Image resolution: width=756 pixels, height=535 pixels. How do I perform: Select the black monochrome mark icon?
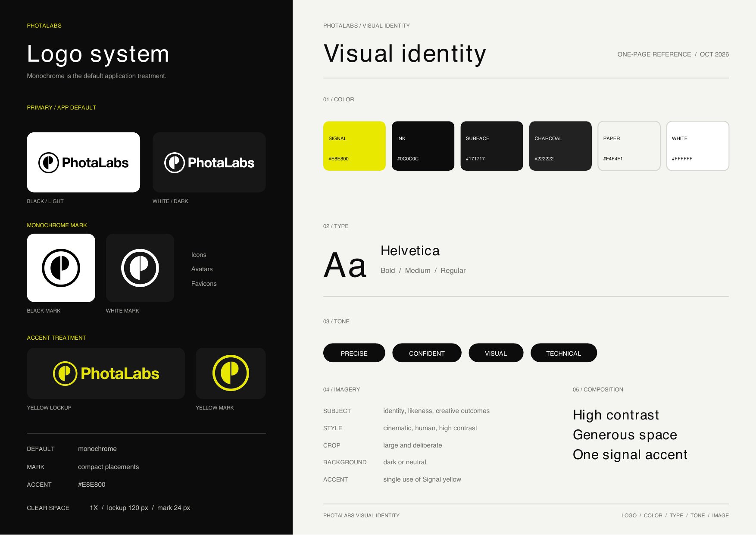(61, 268)
